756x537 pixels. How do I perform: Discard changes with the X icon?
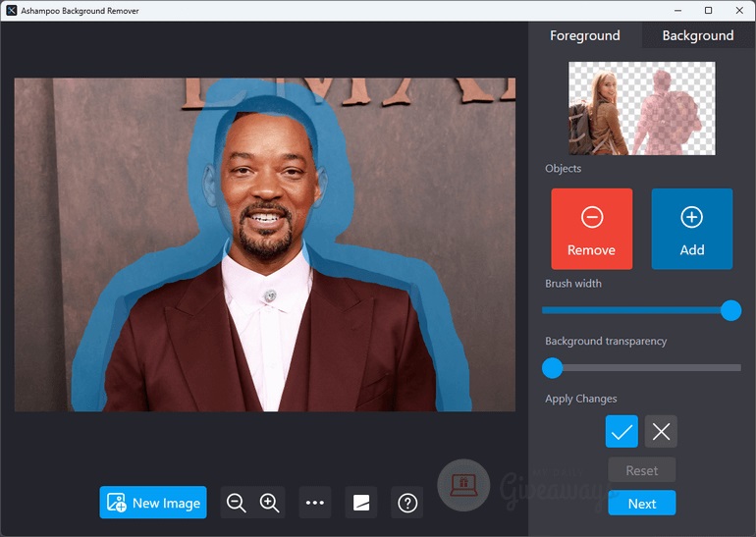(x=661, y=431)
